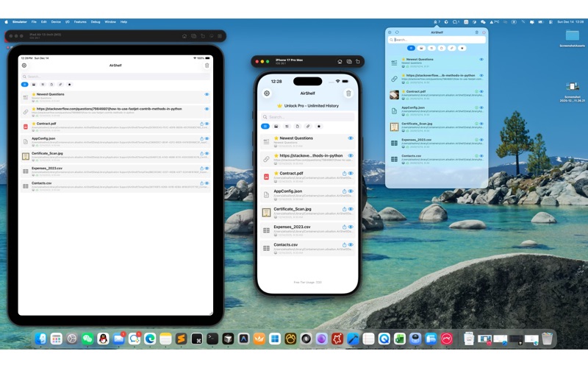The image size is (588, 368).
Task: Tap Unlock Pro - Unlimited History banner
Action: [x=307, y=105]
